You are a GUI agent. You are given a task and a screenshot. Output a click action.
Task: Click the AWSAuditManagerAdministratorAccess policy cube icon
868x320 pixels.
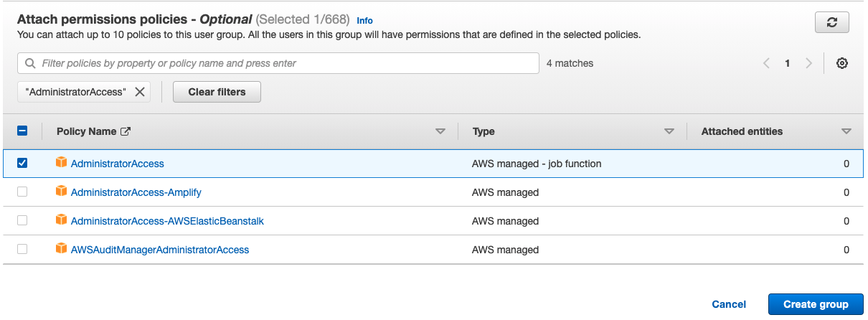[61, 249]
